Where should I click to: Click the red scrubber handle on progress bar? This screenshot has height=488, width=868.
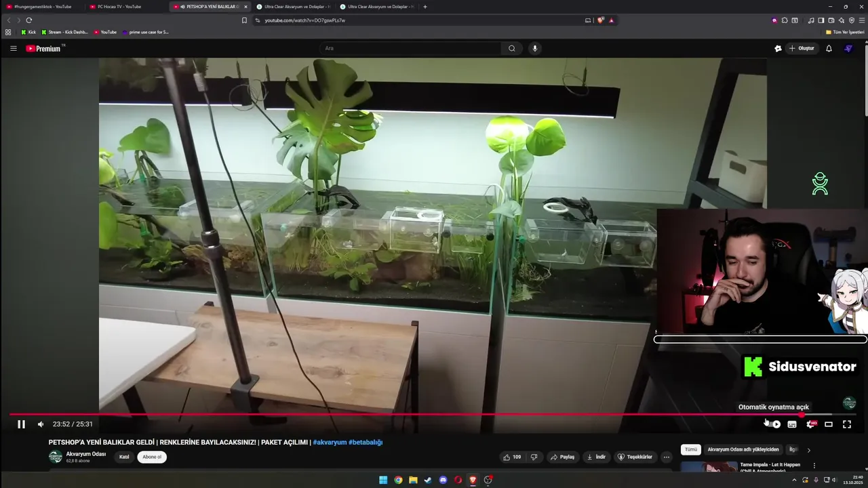click(x=802, y=414)
